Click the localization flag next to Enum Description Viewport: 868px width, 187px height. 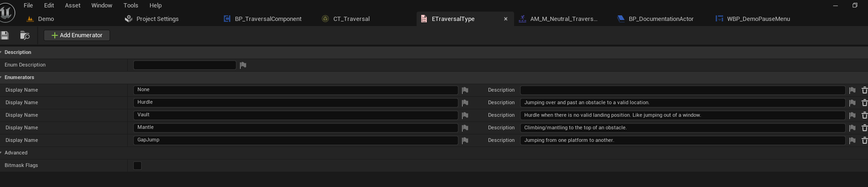click(243, 65)
